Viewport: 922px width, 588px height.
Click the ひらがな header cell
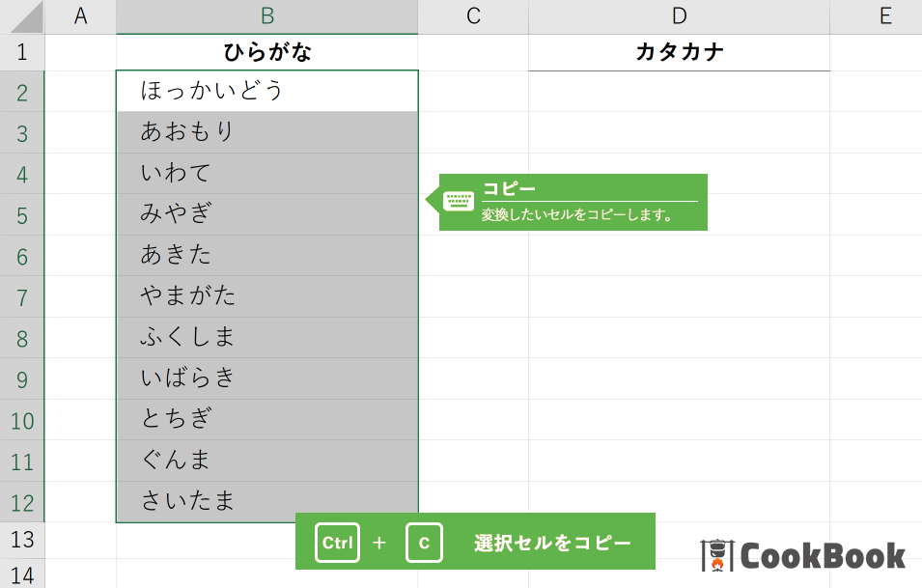click(267, 52)
